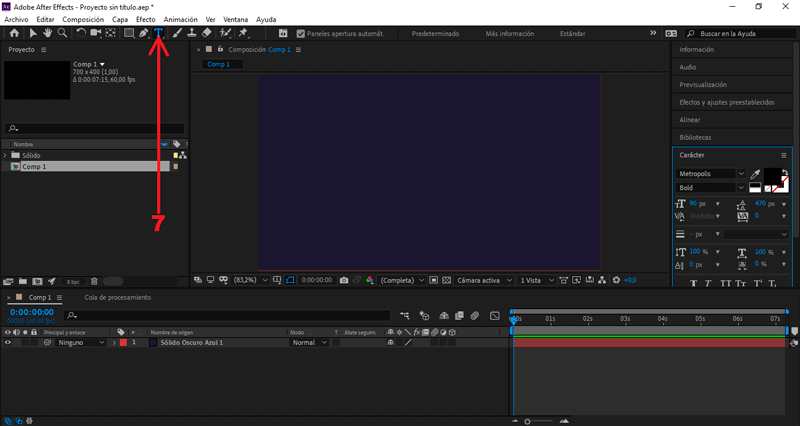Viewport: 800px width, 426px height.
Task: Open the 1 Vista layout dropdown
Action: click(536, 280)
